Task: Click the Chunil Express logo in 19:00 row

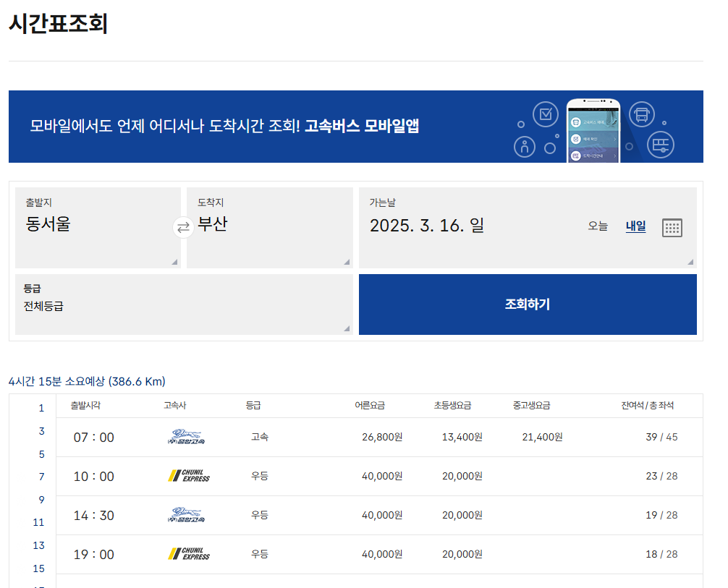Action: click(189, 554)
